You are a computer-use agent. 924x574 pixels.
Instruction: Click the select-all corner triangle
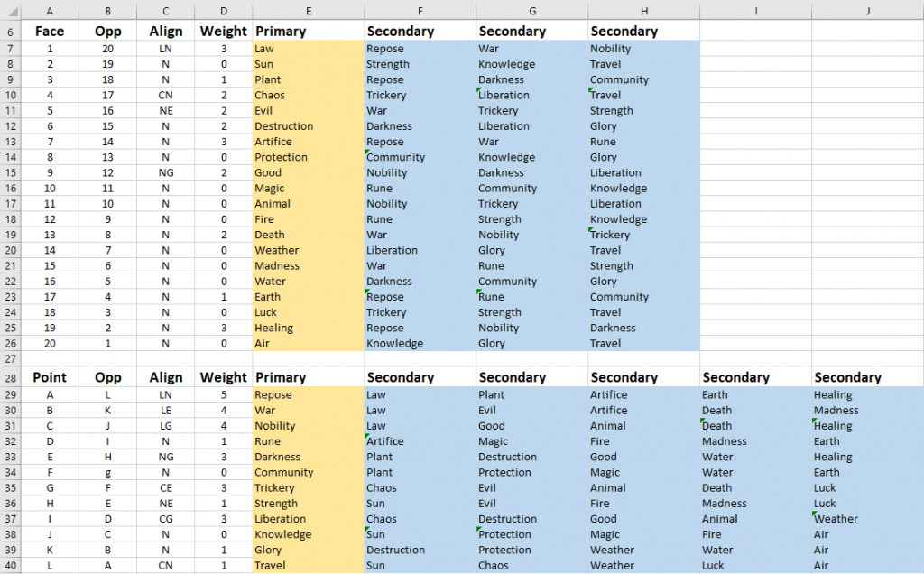click(11, 11)
